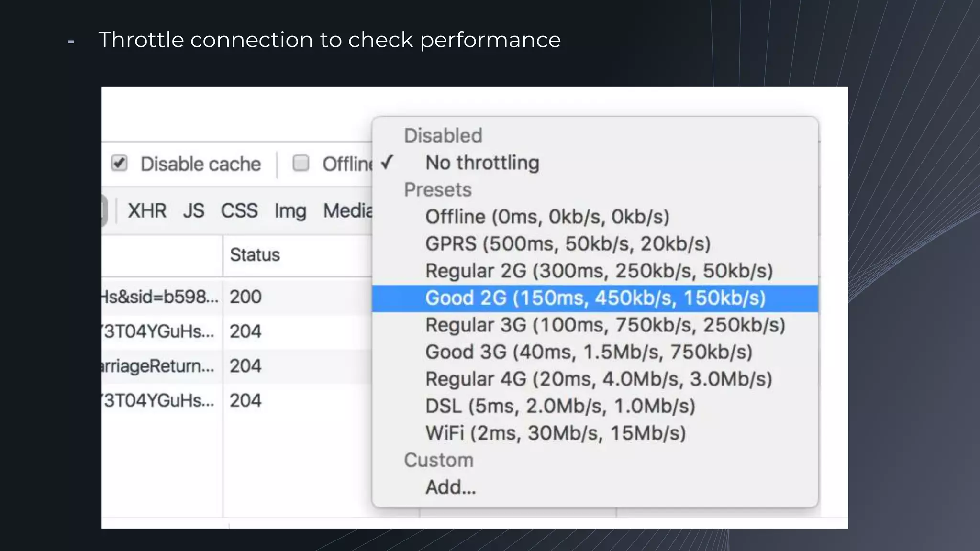The image size is (980, 551).
Task: Select Good 3G preset
Action: click(589, 353)
